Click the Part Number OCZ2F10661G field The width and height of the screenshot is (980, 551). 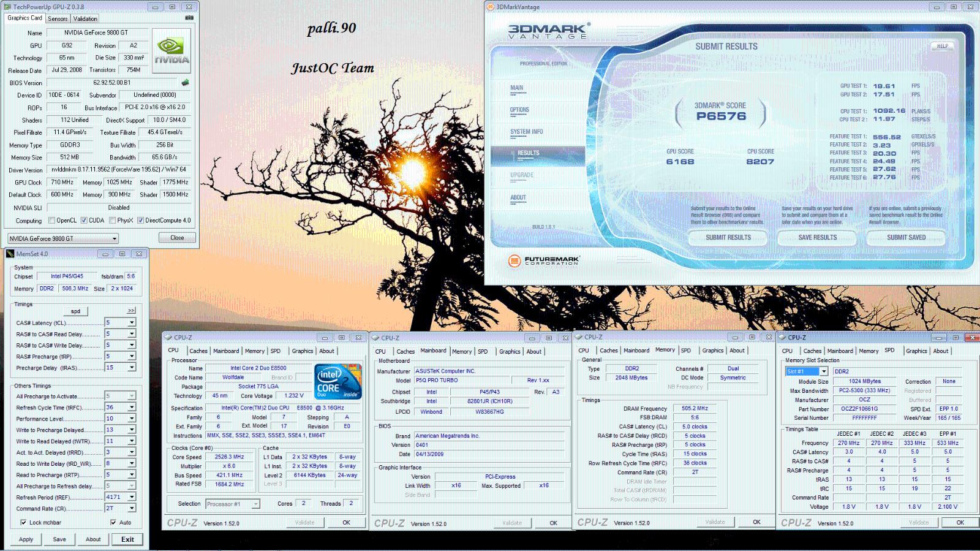(x=864, y=409)
